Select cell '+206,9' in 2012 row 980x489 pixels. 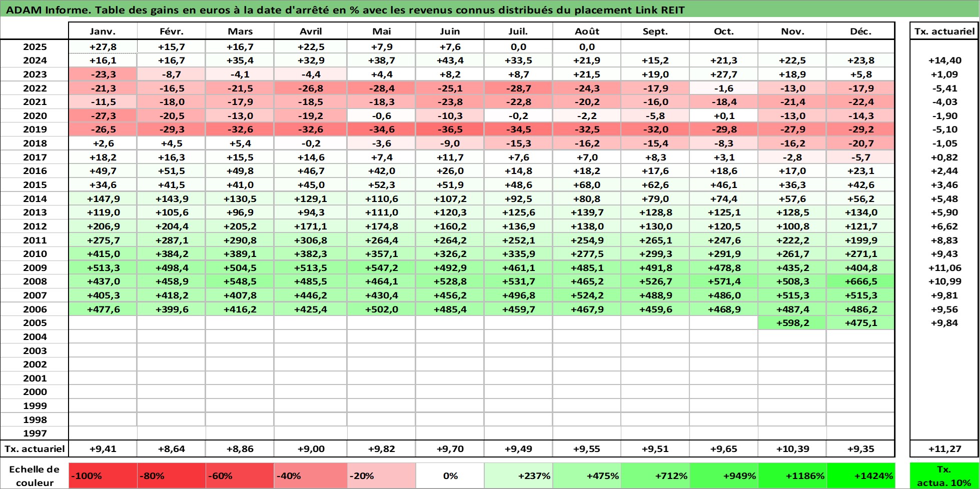pos(103,226)
